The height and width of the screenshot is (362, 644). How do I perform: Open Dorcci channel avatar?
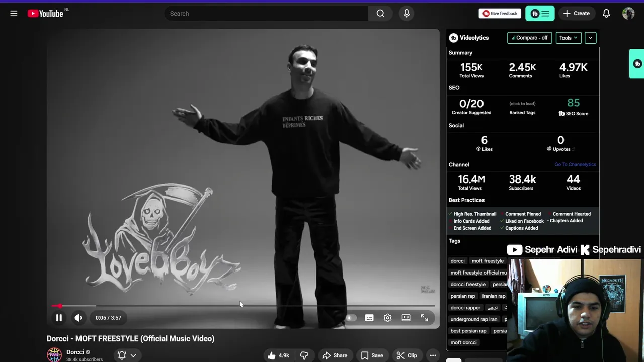(54, 355)
